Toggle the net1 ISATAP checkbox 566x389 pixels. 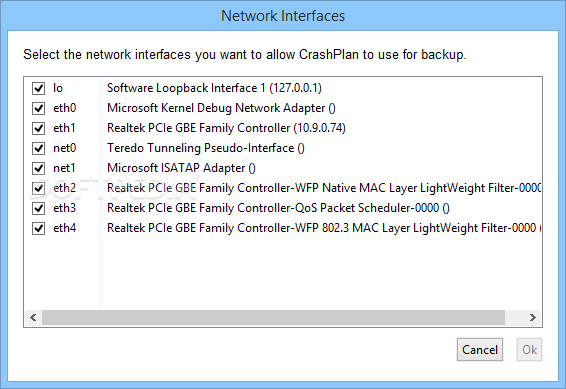pos(38,168)
